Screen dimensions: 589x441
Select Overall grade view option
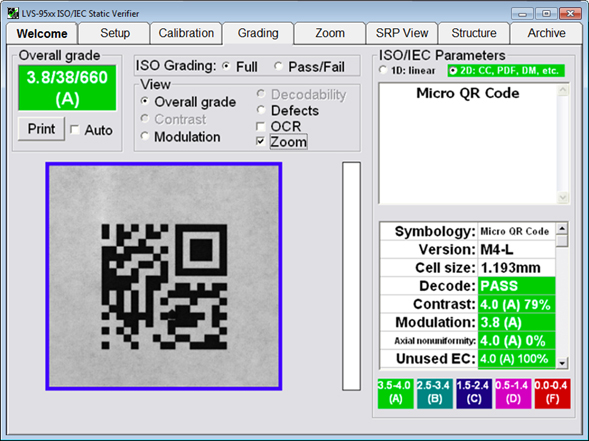[145, 101]
